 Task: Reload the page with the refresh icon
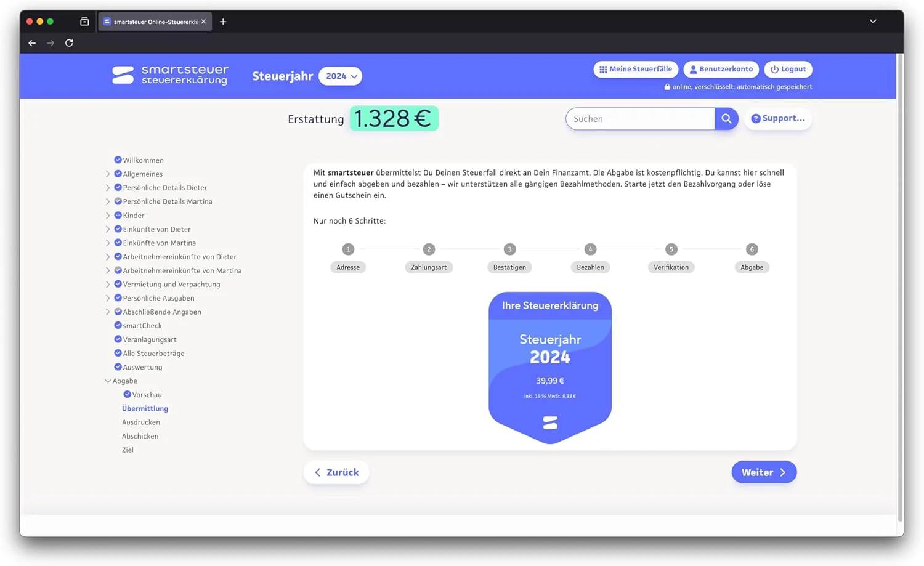[x=69, y=43]
